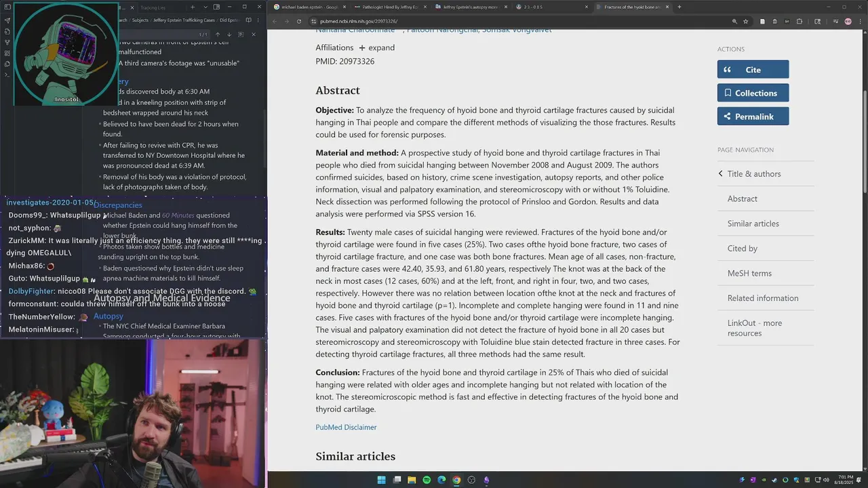Open Obsidian Tracking Lies tab

click(x=153, y=7)
